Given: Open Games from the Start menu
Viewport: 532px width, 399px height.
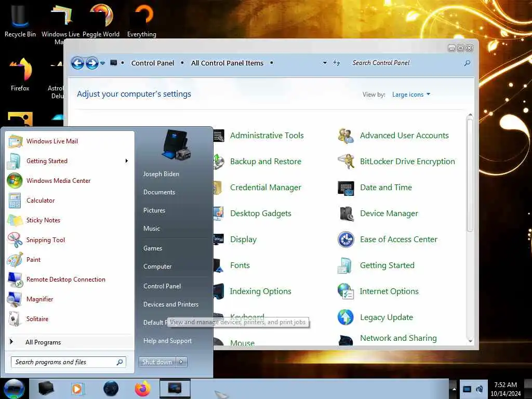Looking at the screenshot, I should [153, 248].
